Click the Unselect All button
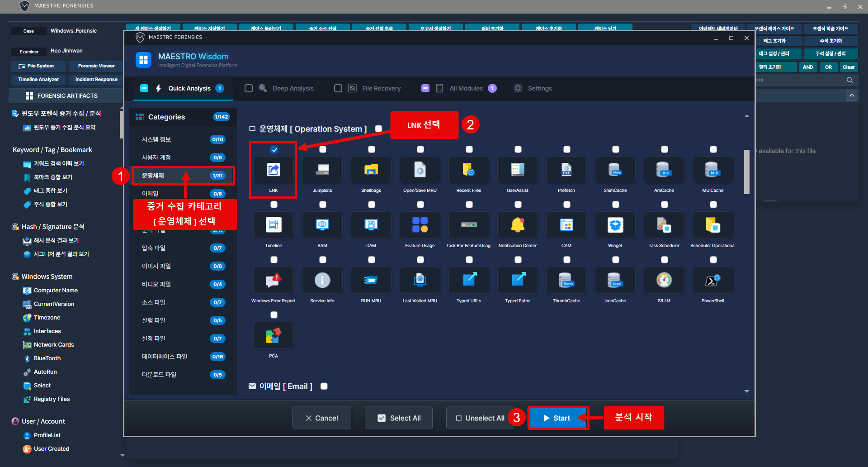This screenshot has width=868, height=467. 480,418
